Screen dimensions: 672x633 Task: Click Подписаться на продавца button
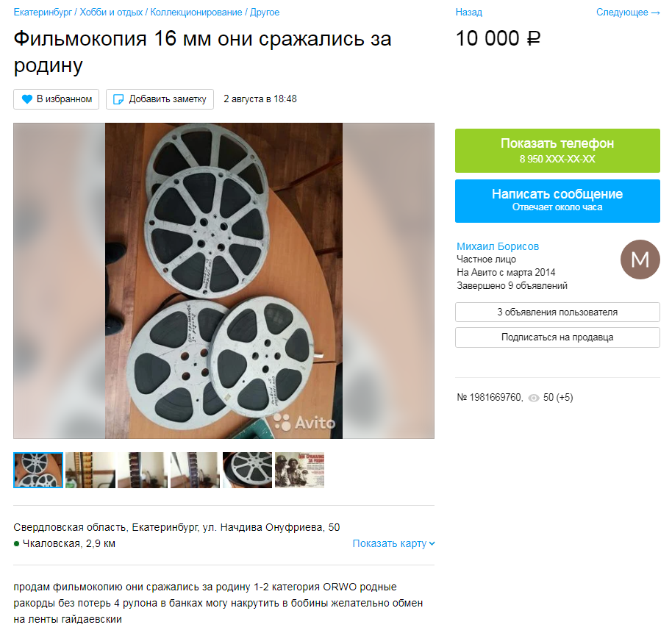[x=557, y=337]
